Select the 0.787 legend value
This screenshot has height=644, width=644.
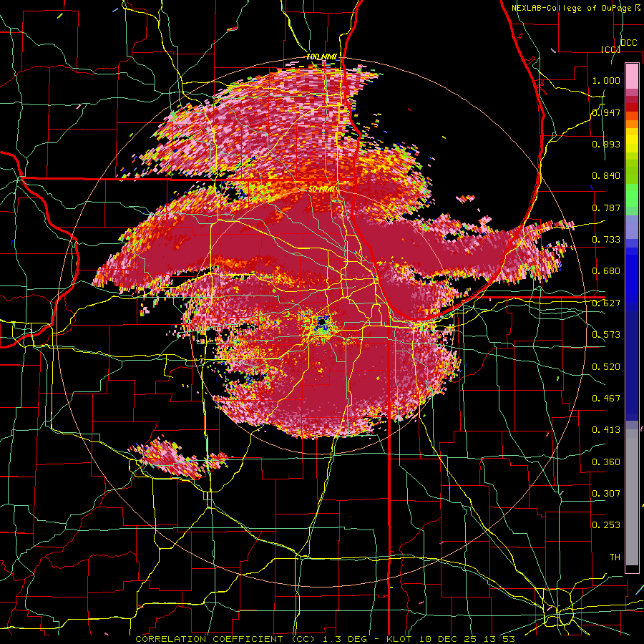point(606,208)
